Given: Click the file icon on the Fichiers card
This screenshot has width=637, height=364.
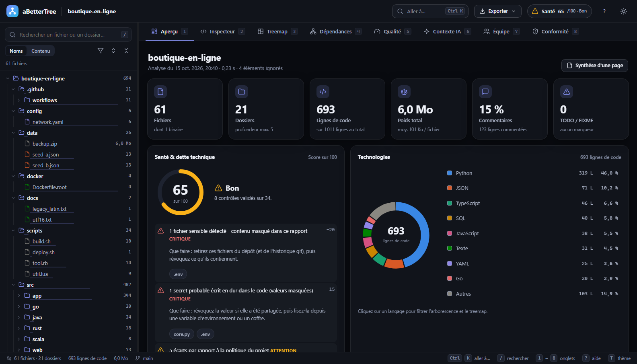Looking at the screenshot, I should pyautogui.click(x=160, y=92).
